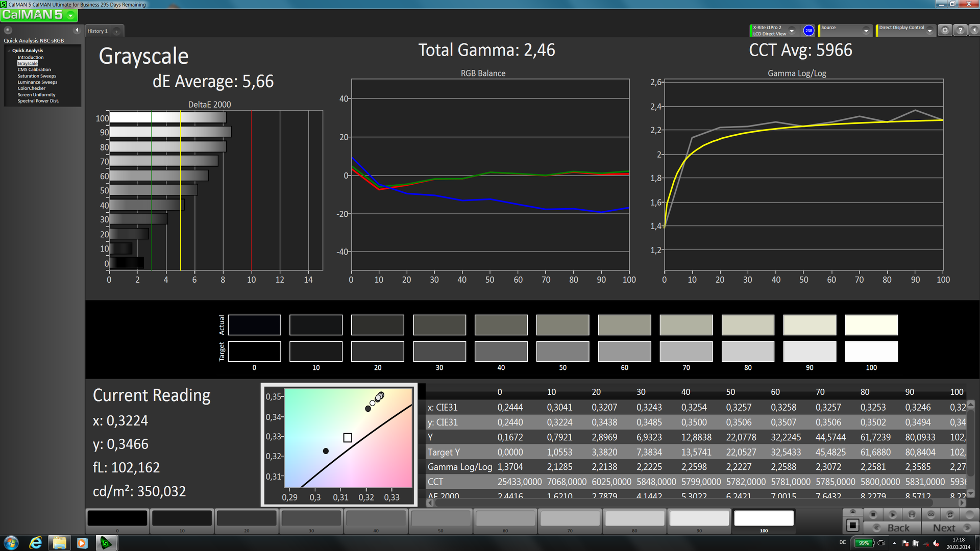The image size is (980, 551).
Task: Select the 50 percent gray bottom swatch
Action: point(440,518)
